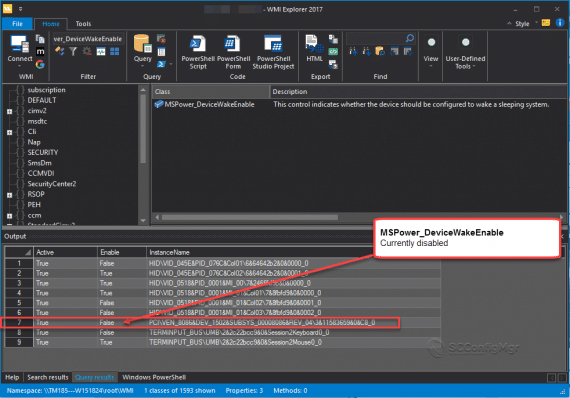Click the class list horizontal scrollbar
Image resolution: width=570 pixels, height=398 pixels.
click(x=250, y=217)
